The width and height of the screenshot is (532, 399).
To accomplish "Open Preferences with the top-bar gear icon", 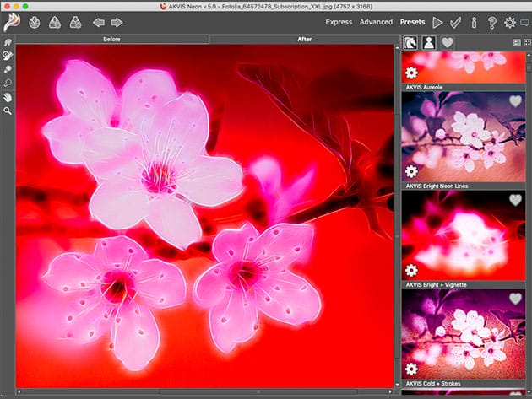I will point(509,22).
